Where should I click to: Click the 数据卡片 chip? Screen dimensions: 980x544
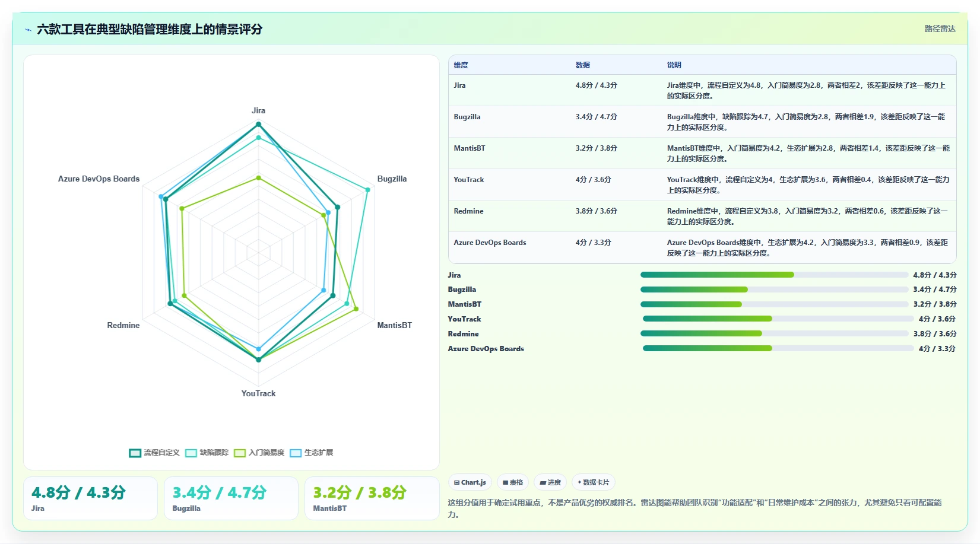tap(593, 482)
